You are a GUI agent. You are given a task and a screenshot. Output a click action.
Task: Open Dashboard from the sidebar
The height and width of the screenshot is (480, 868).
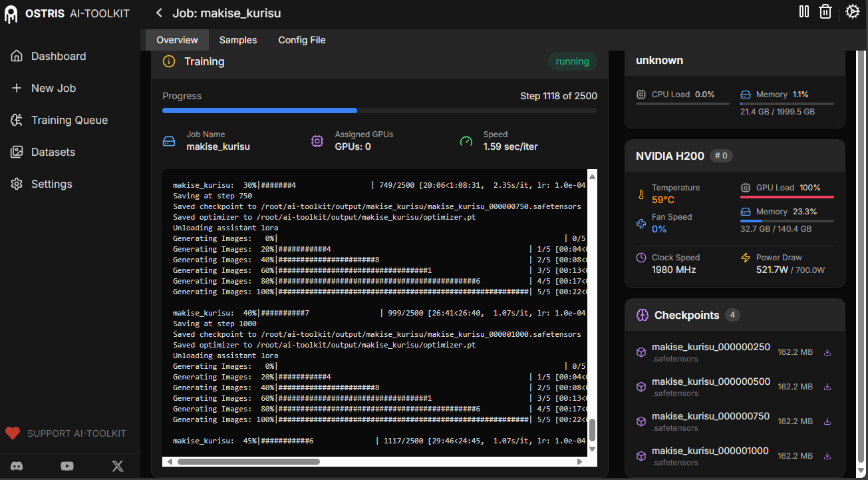(58, 56)
